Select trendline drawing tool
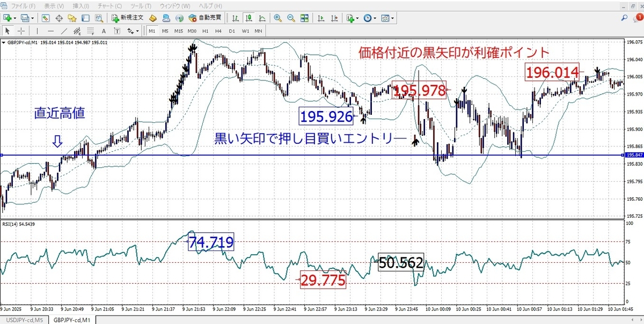The height and width of the screenshot is (324, 644). pos(64,31)
